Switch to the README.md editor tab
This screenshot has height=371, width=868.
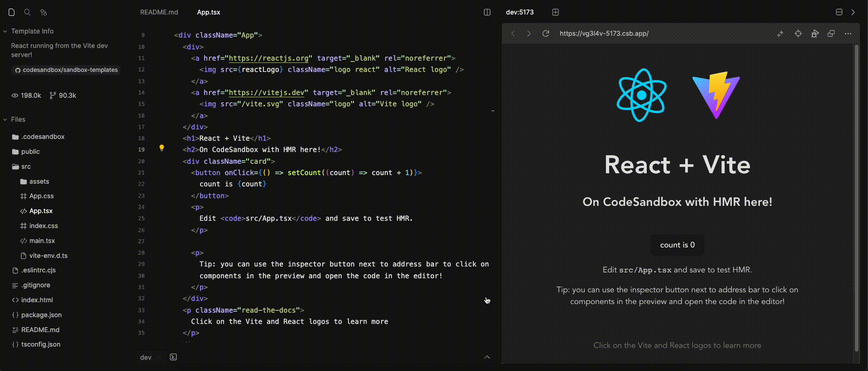tap(159, 12)
